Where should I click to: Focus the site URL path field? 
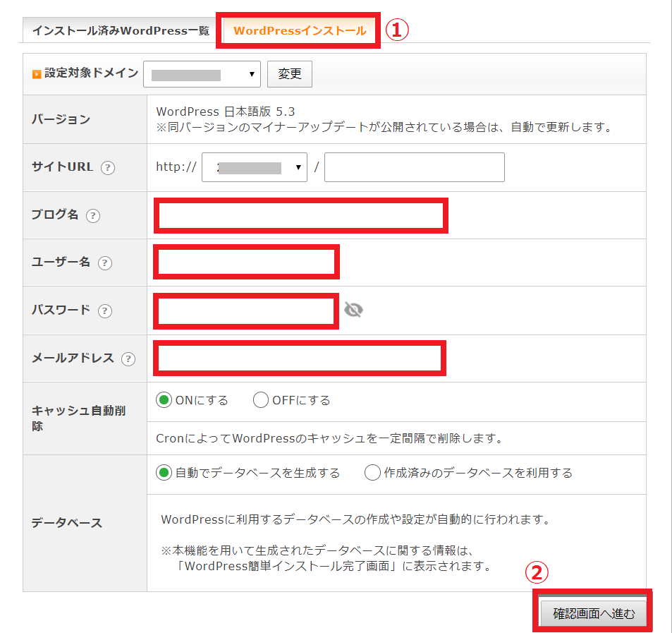coord(415,167)
